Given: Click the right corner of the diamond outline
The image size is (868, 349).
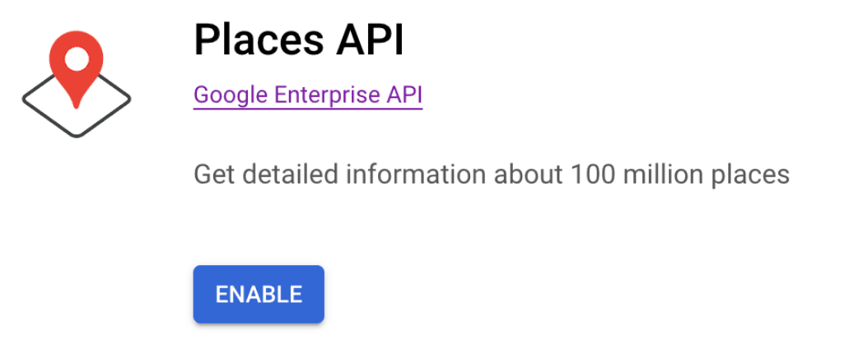Looking at the screenshot, I should 127,100.
